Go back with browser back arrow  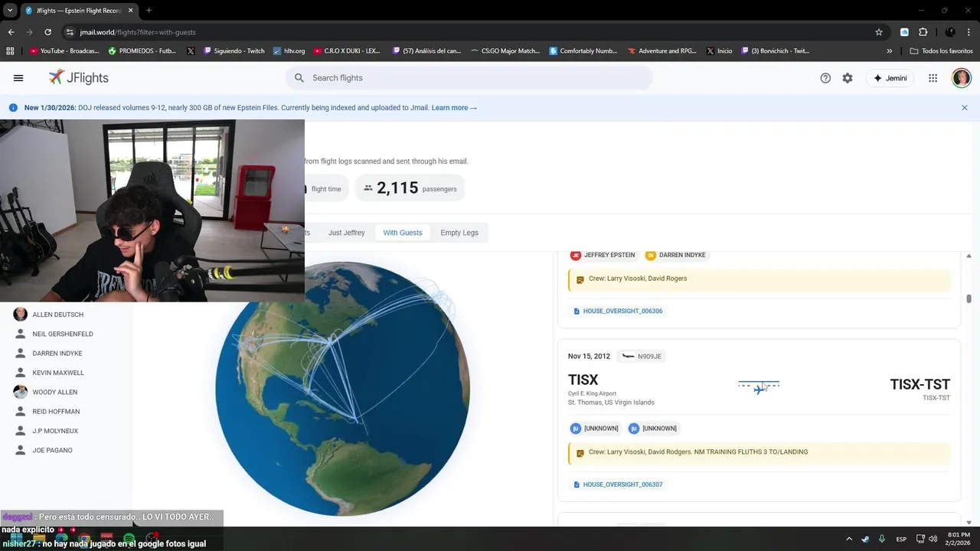tap(11, 32)
